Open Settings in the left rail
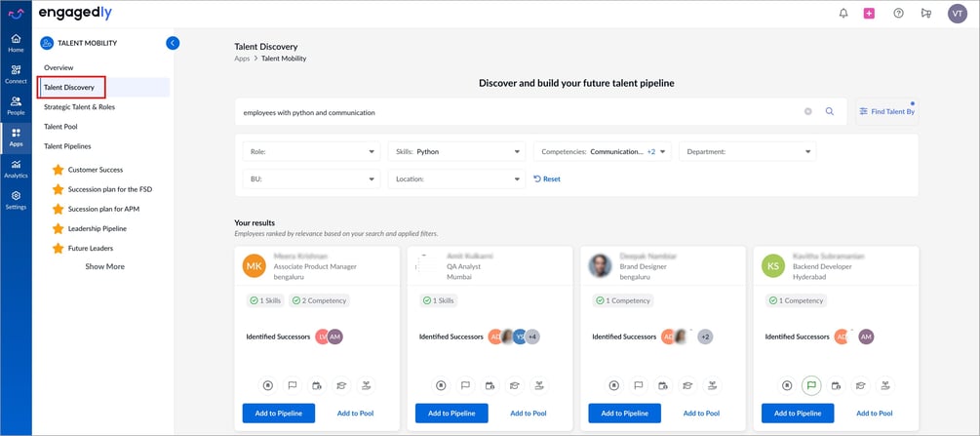This screenshot has height=436, width=980. 16,200
